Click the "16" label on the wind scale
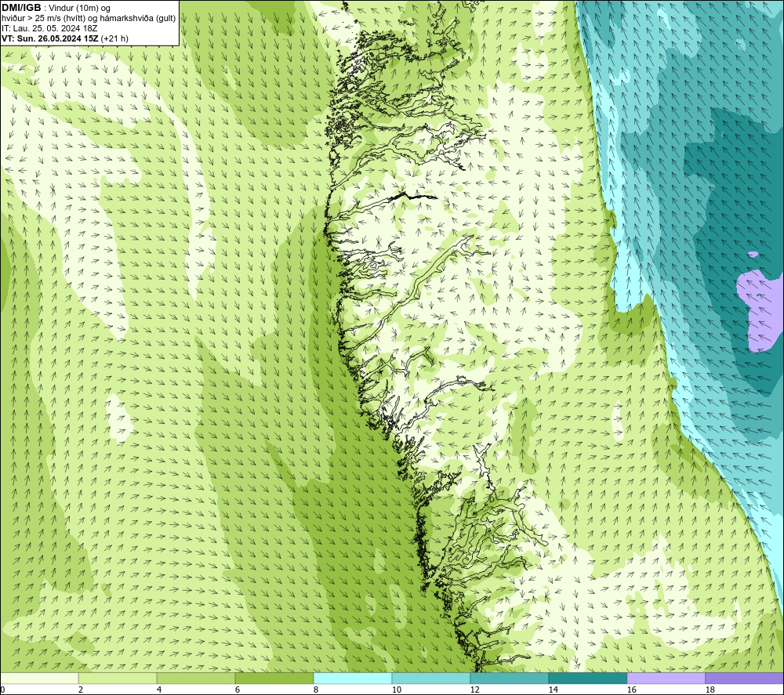 pos(631,690)
